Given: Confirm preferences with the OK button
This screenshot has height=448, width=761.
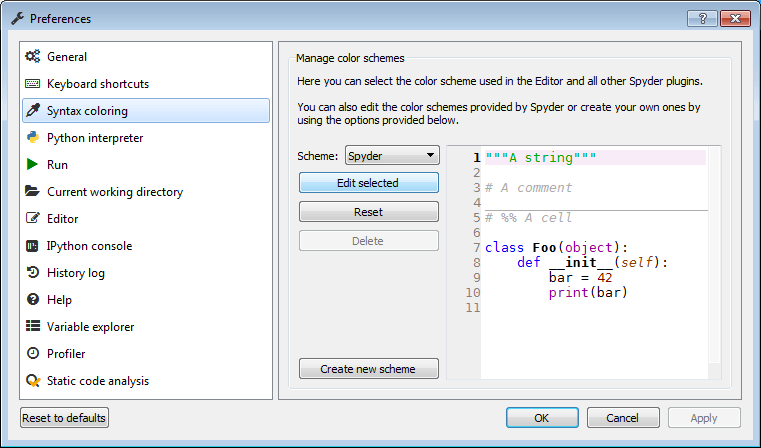Looking at the screenshot, I should click(x=541, y=417).
